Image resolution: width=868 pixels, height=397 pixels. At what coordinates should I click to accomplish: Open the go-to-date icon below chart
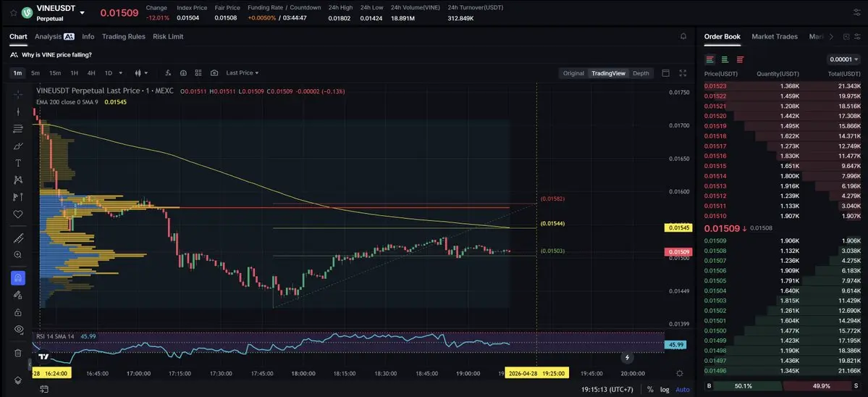coord(43,389)
